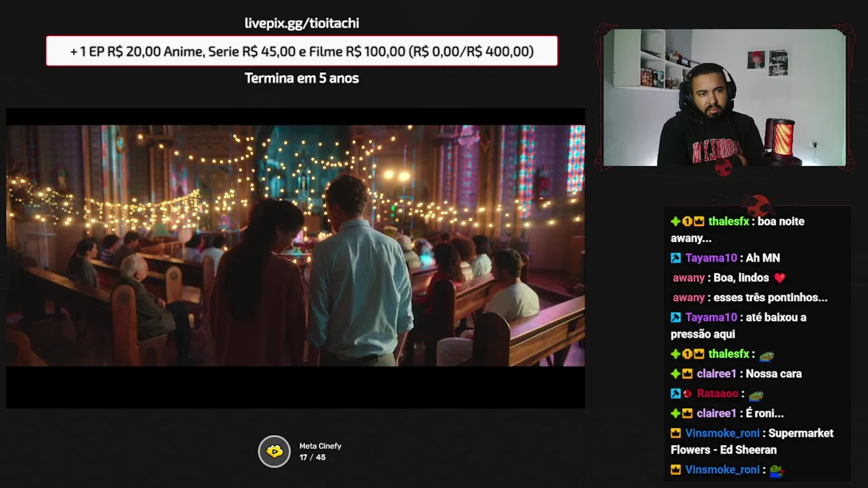
Task: Click the green star badge beside clairee1 'É roni...'
Action: click(x=675, y=413)
